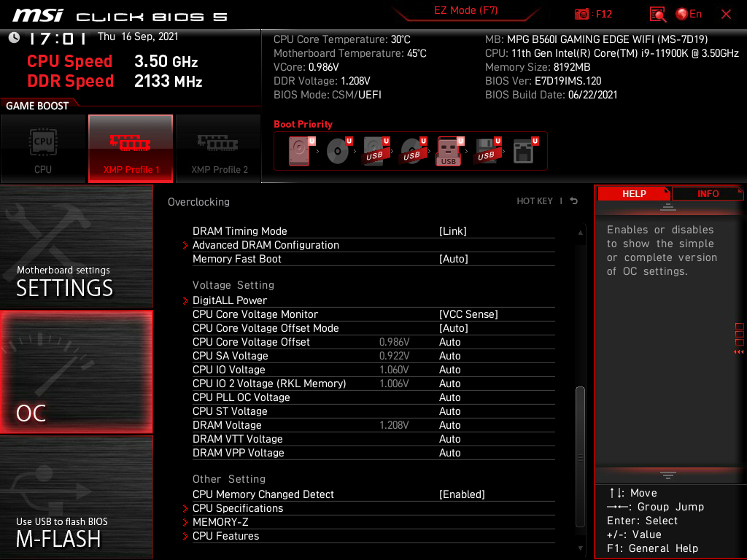This screenshot has height=560, width=747.
Task: Click the side arrows to hide help panel
Action: coord(738,352)
